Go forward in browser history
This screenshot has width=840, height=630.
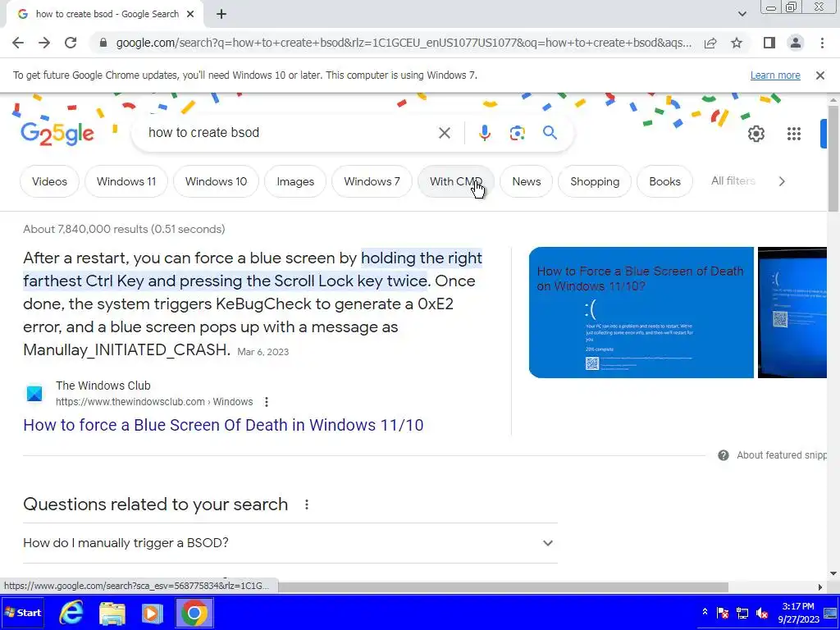[44, 43]
